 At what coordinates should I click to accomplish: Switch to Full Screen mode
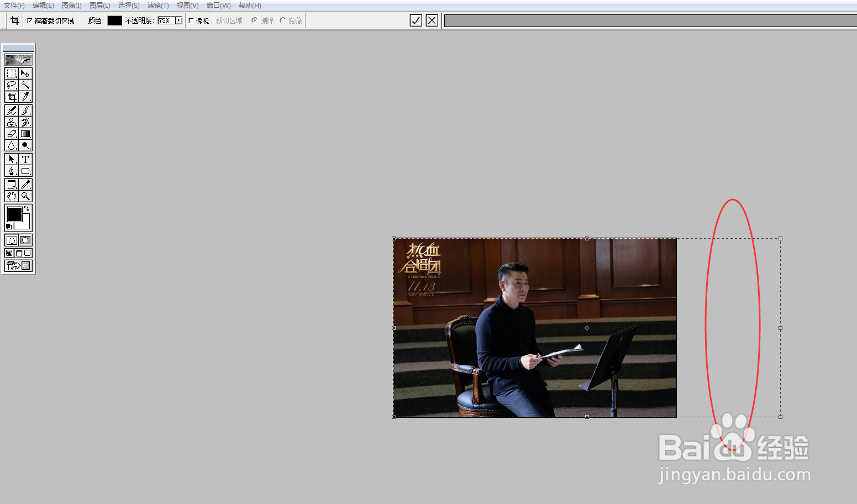pos(28,253)
